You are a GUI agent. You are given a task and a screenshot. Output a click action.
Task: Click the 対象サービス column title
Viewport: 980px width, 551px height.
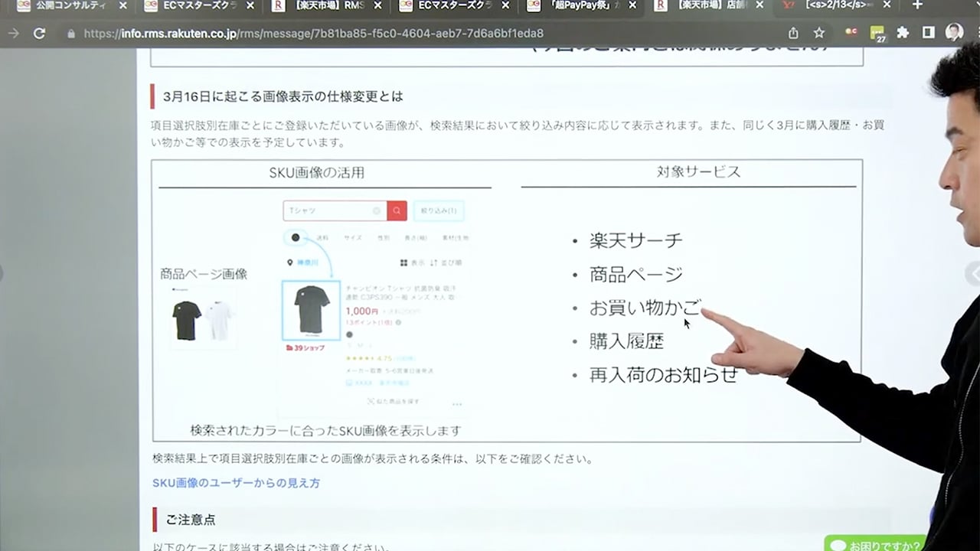pos(698,171)
